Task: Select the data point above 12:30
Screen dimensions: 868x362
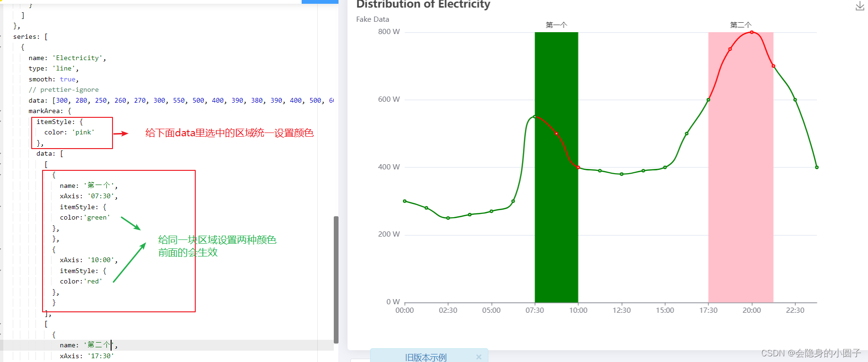Action: pyautogui.click(x=622, y=174)
